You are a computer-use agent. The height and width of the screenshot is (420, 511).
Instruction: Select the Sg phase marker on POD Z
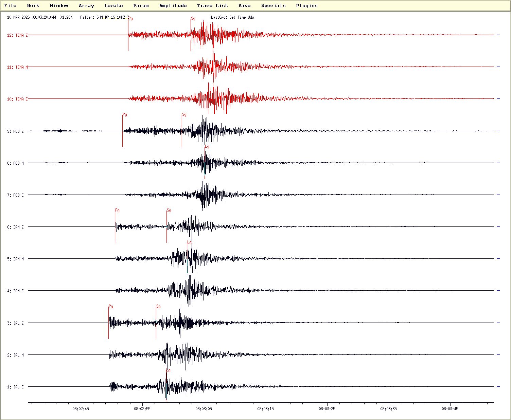pyautogui.click(x=182, y=130)
